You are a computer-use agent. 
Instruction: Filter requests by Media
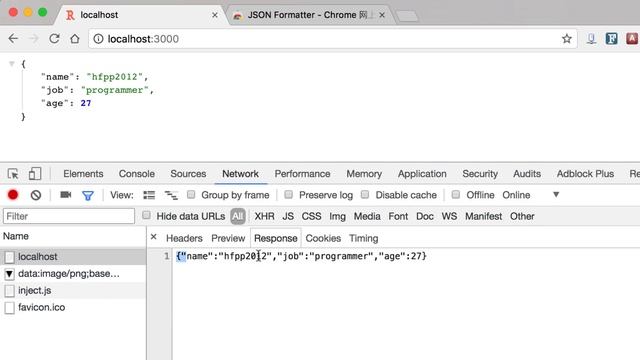[x=367, y=216]
